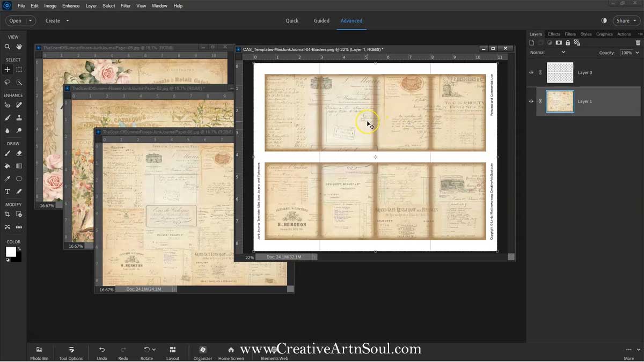Expand the Rotate direction dropdown arrow

(x=154, y=350)
